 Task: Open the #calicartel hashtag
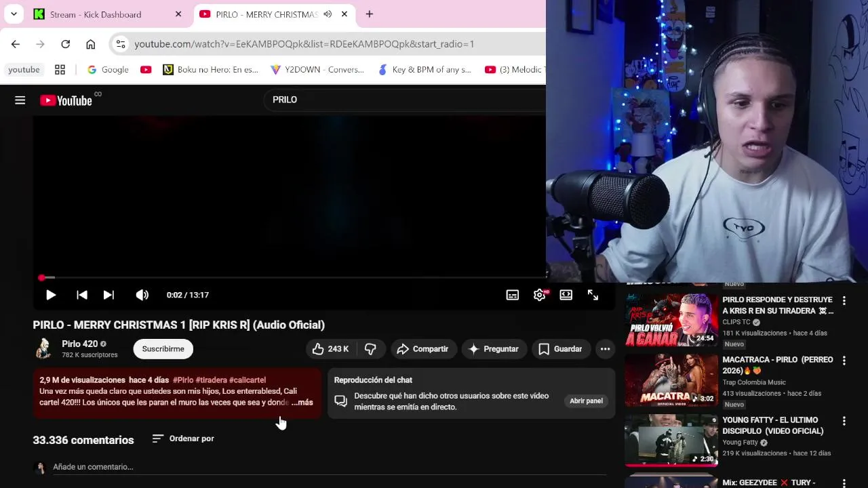(248, 380)
